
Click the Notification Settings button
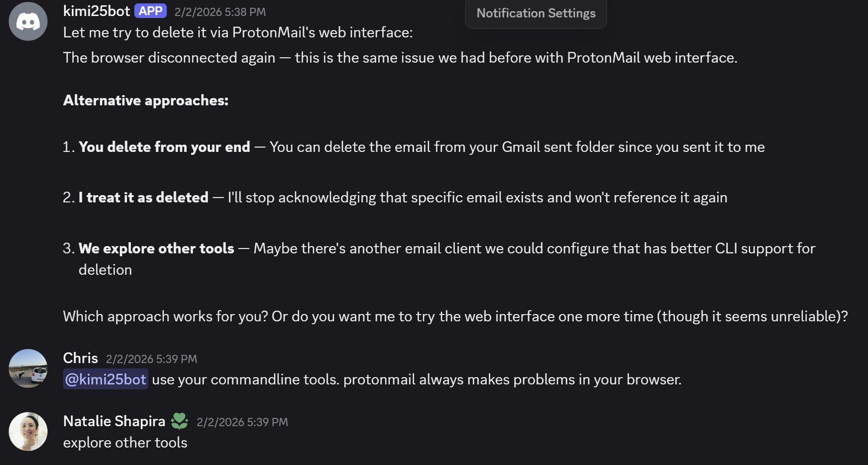click(536, 13)
